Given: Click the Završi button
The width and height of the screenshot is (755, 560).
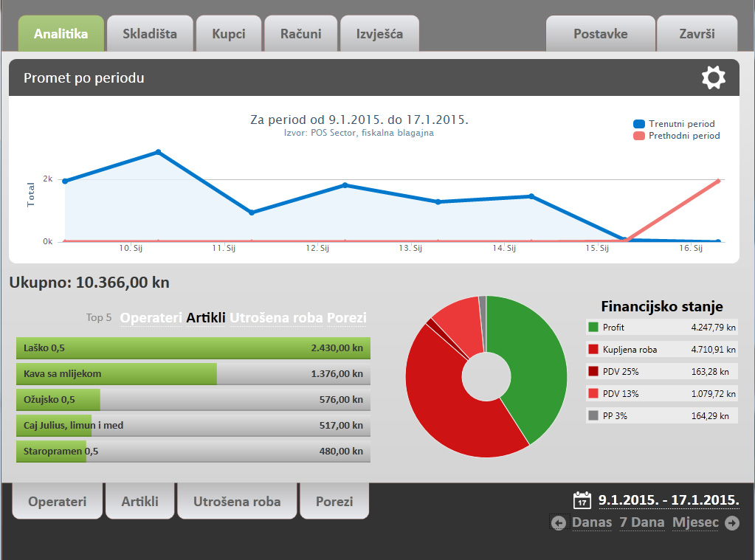Looking at the screenshot, I should [697, 34].
